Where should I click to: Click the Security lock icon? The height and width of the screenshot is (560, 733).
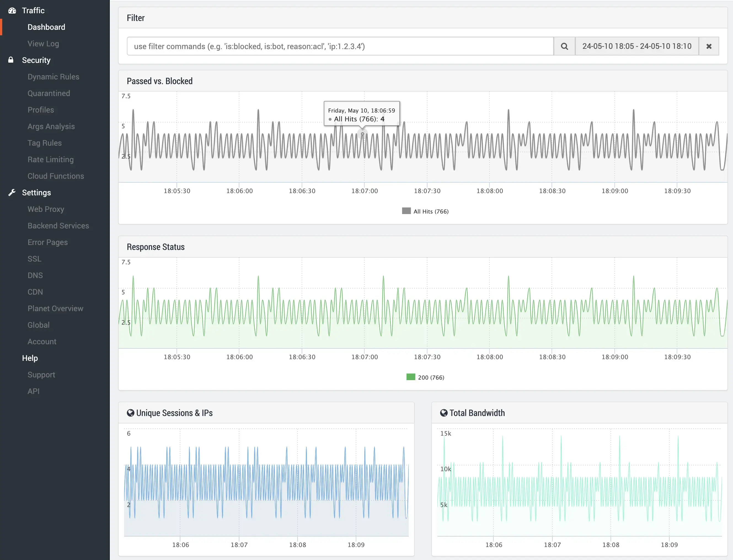tap(11, 60)
